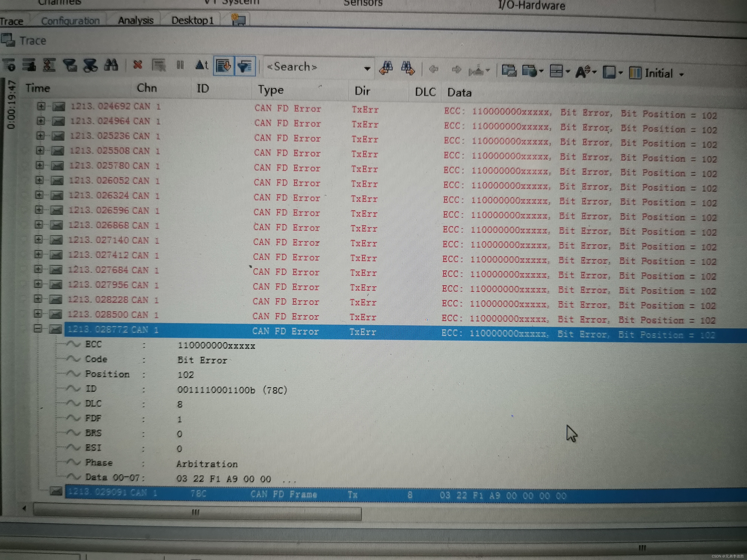Open the Search dropdown arrow
This screenshot has height=560, width=747.
click(367, 69)
